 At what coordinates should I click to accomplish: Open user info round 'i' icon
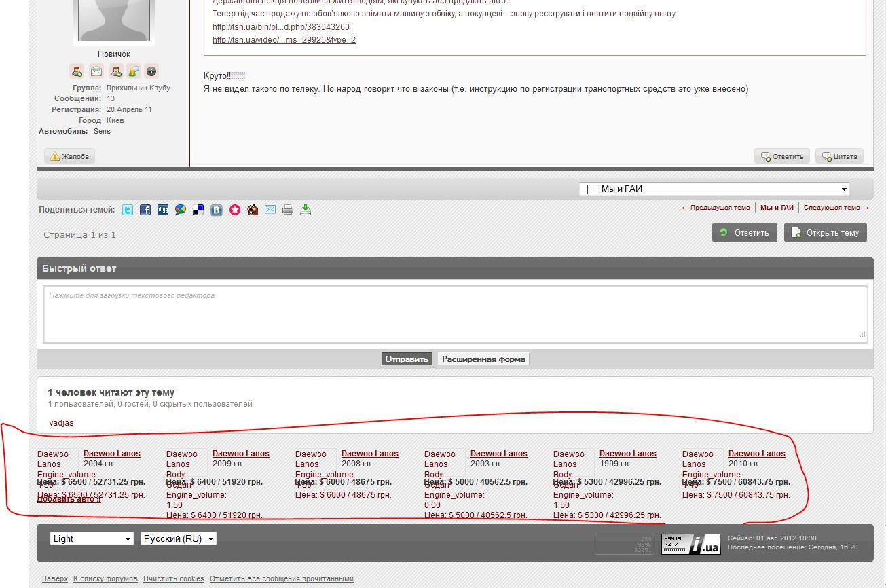point(151,71)
